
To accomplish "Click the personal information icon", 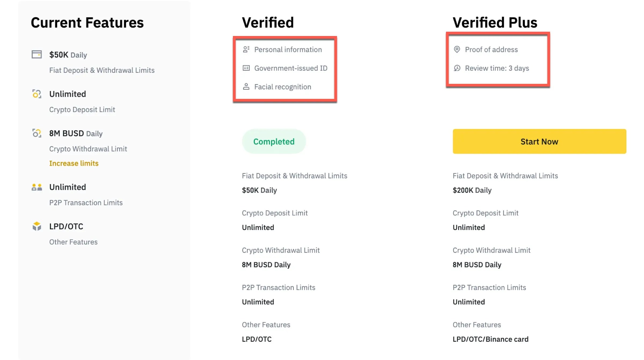I will pos(246,49).
